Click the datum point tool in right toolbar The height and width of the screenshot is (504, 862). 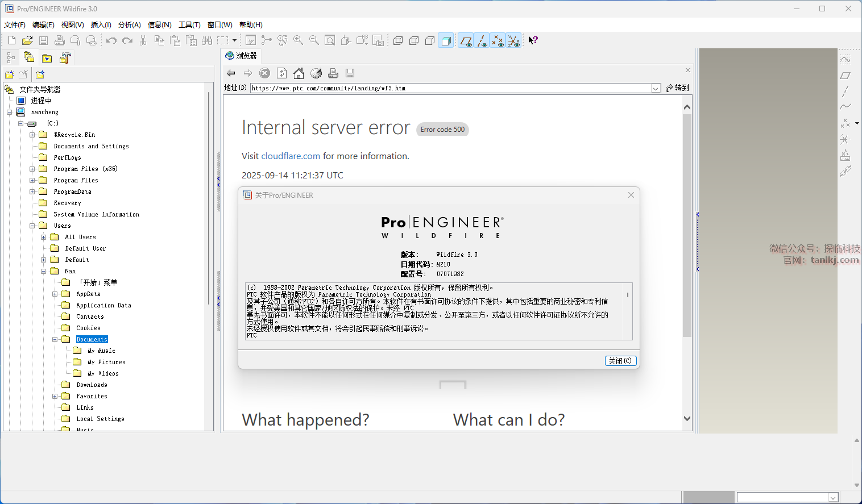coord(846,123)
